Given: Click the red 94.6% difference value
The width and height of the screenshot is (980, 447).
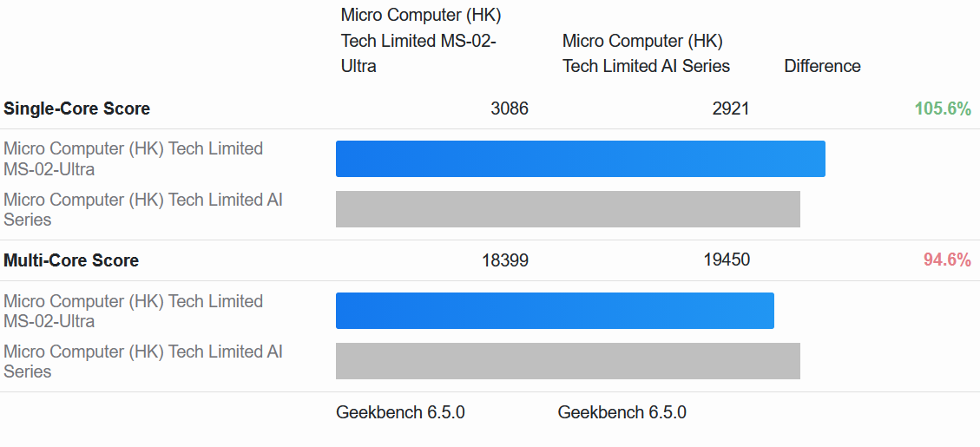Looking at the screenshot, I should pos(947,260).
